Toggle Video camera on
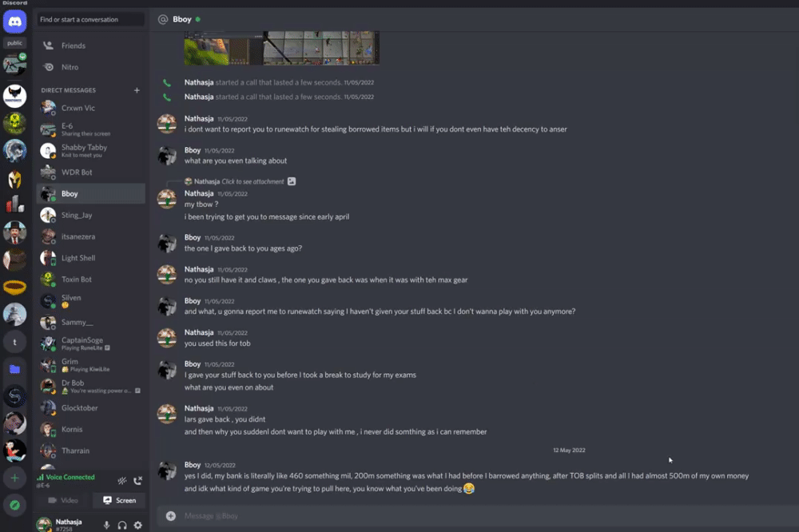 coord(63,500)
